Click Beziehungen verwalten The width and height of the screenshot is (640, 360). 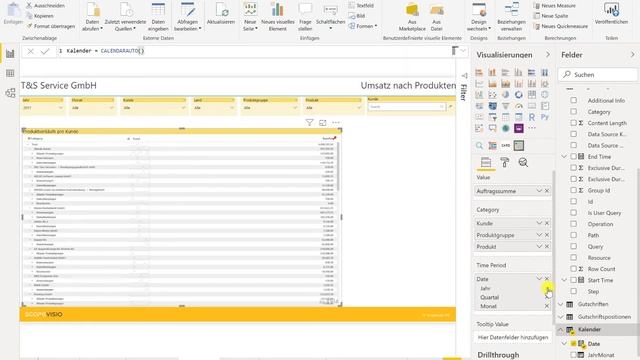[x=511, y=16]
